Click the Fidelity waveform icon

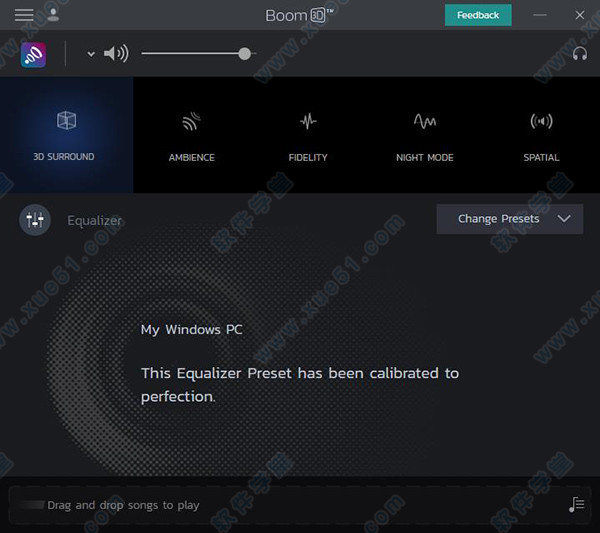[308, 122]
